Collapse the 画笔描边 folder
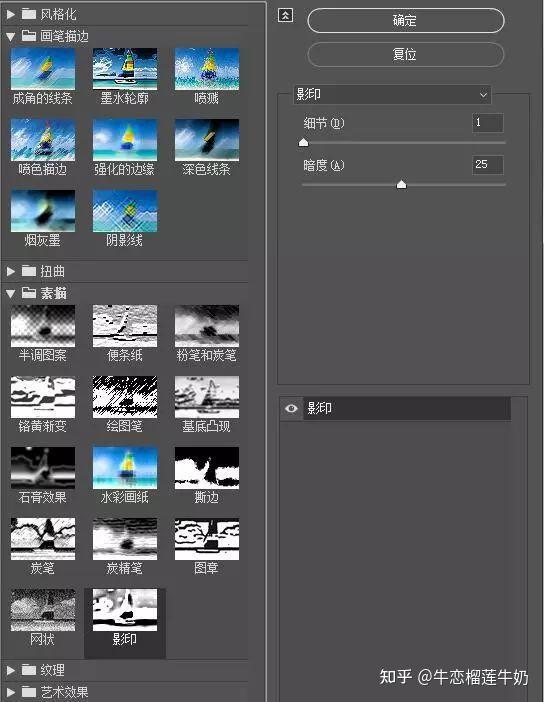The height and width of the screenshot is (702, 544). [11, 37]
